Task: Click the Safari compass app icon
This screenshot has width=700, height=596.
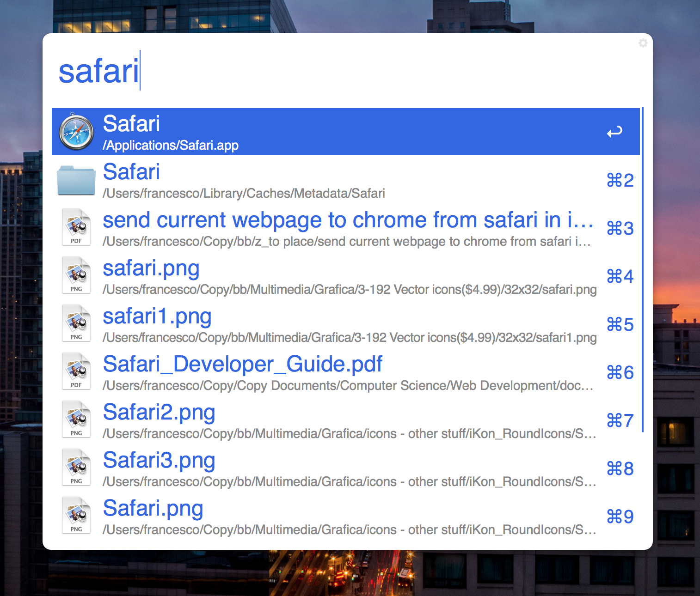Action: 76,132
